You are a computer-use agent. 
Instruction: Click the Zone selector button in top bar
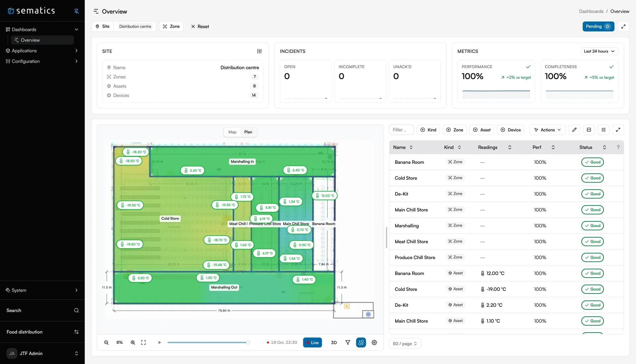tap(171, 26)
